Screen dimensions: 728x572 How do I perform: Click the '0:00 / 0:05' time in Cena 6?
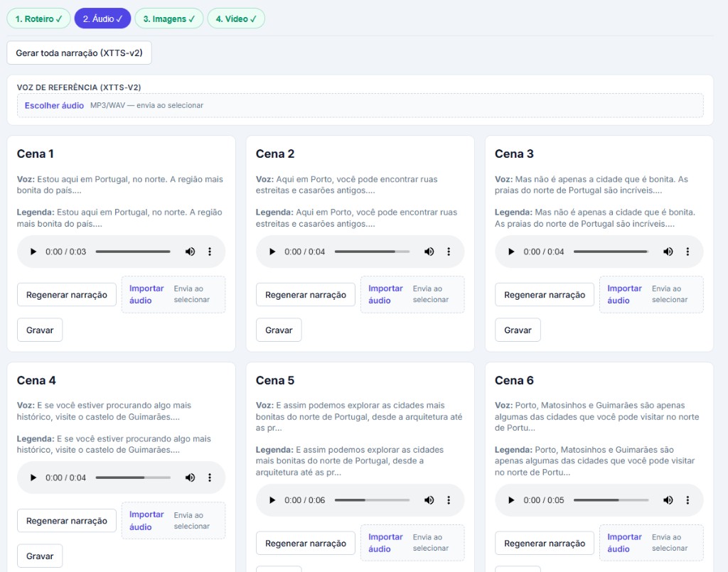[544, 500]
